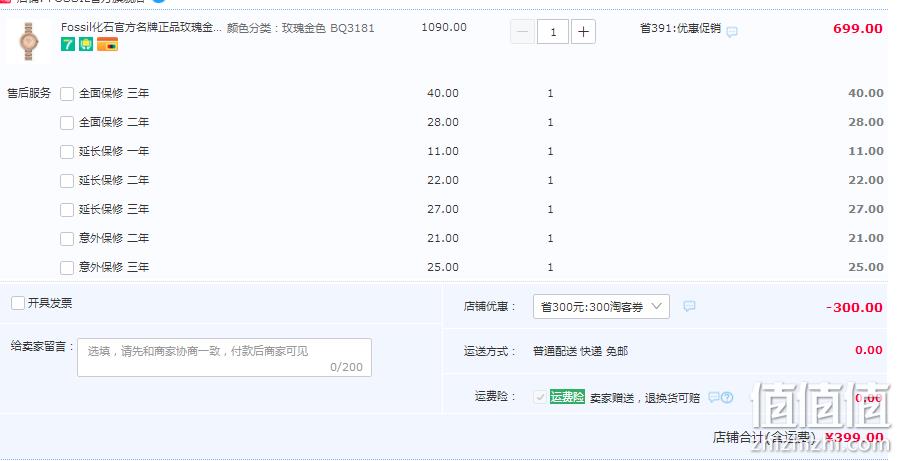Click the green 运费险 tag
This screenshot has width=900, height=461.
[567, 397]
